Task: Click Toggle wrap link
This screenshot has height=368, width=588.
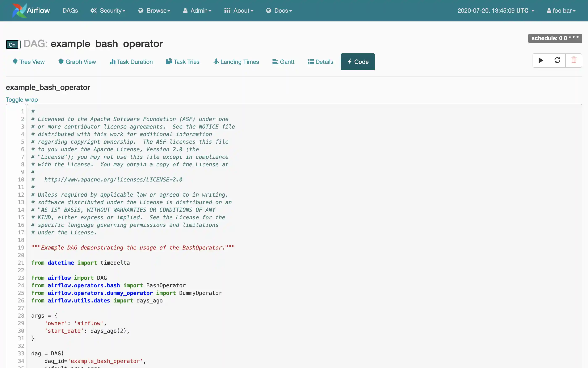Action: (22, 100)
